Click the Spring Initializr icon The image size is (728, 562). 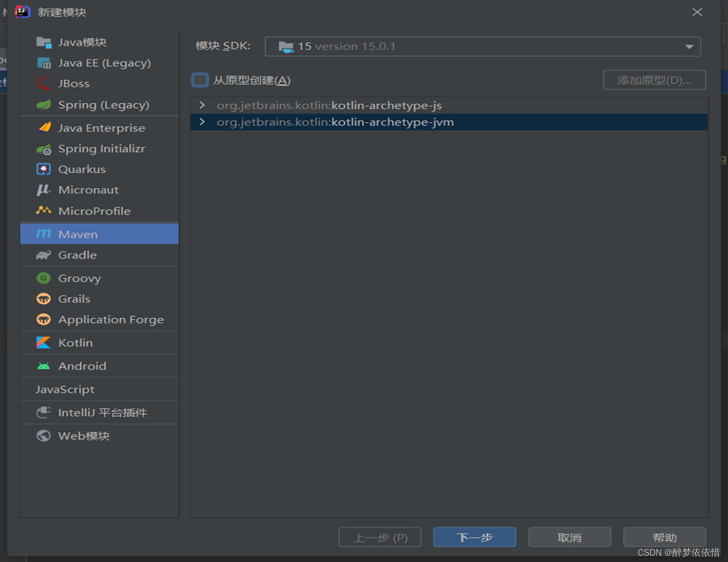(44, 149)
